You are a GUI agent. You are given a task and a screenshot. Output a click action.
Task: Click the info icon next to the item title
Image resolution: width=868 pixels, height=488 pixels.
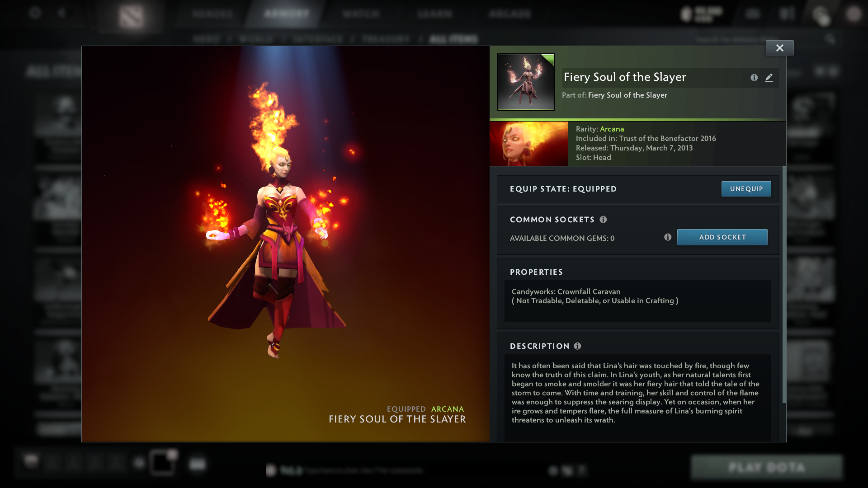(754, 78)
